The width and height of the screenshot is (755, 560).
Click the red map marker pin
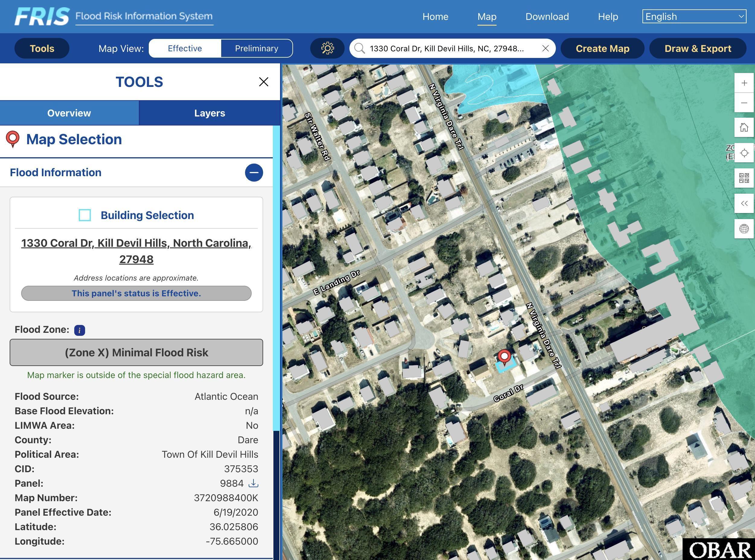(x=504, y=357)
